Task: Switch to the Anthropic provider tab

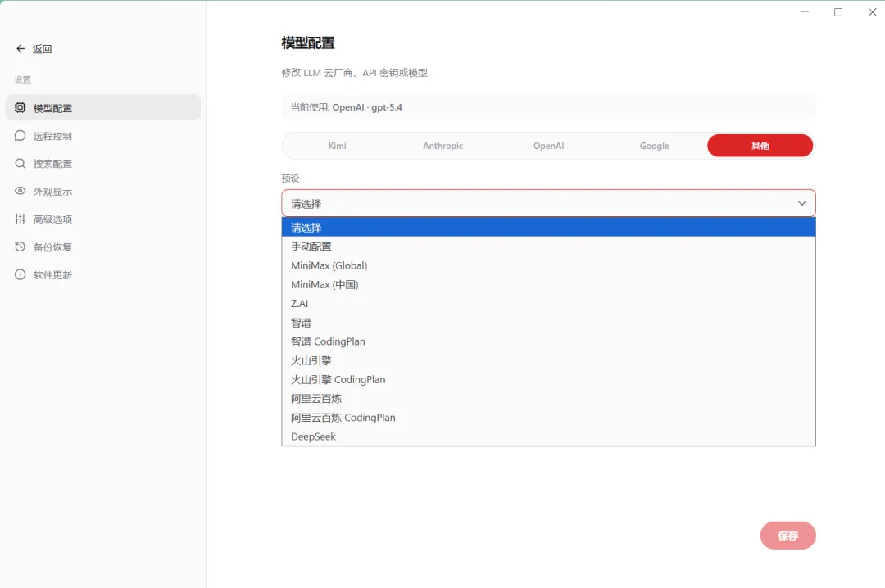Action: point(443,146)
